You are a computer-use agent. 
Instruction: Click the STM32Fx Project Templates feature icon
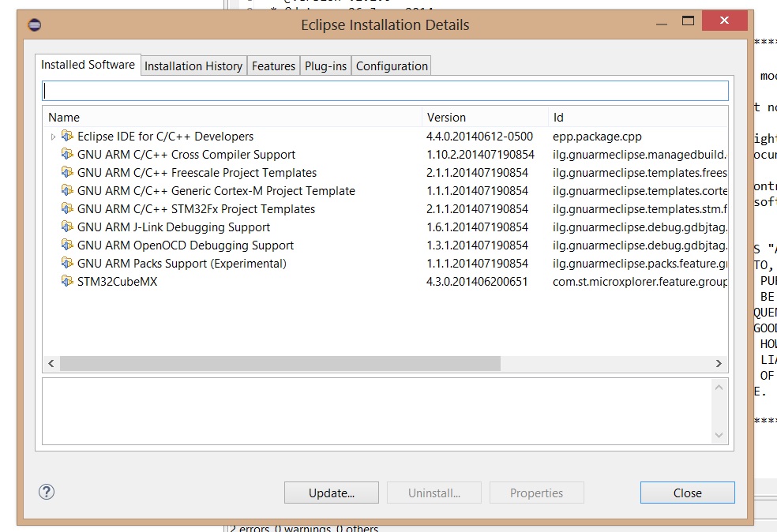(x=67, y=208)
